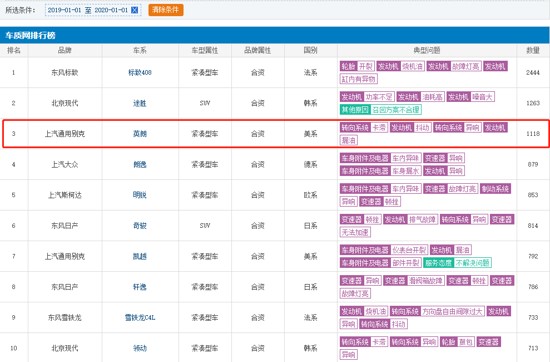The height and width of the screenshot is (362, 550).
Task: Click the 排名 column header
Action: point(14,51)
